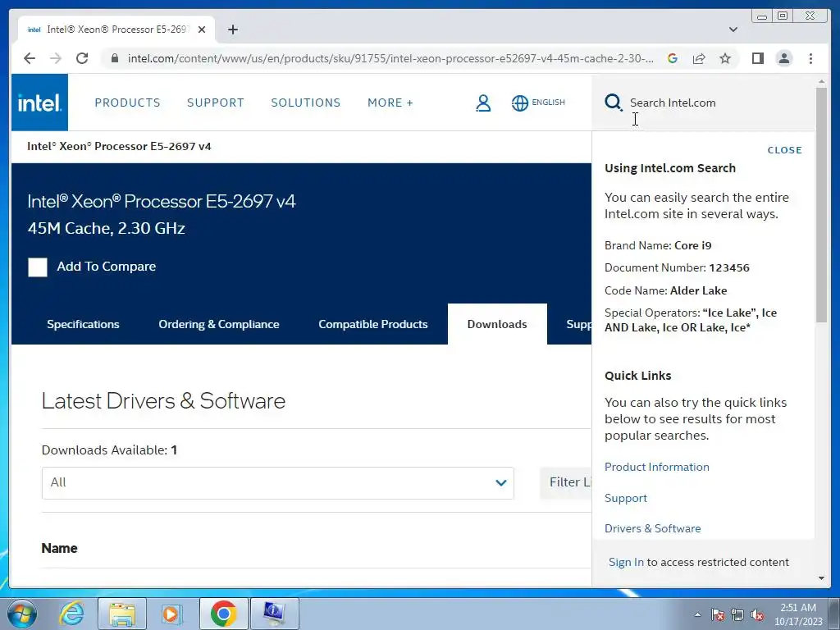Image resolution: width=840 pixels, height=630 pixels.
Task: Expand the All downloads filter dropdown
Action: [x=277, y=482]
